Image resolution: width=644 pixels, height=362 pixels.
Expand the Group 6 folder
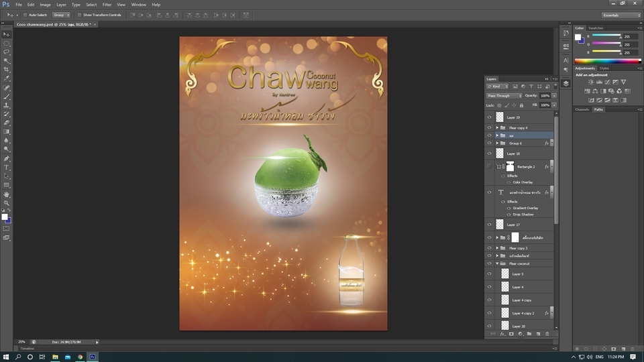point(497,143)
